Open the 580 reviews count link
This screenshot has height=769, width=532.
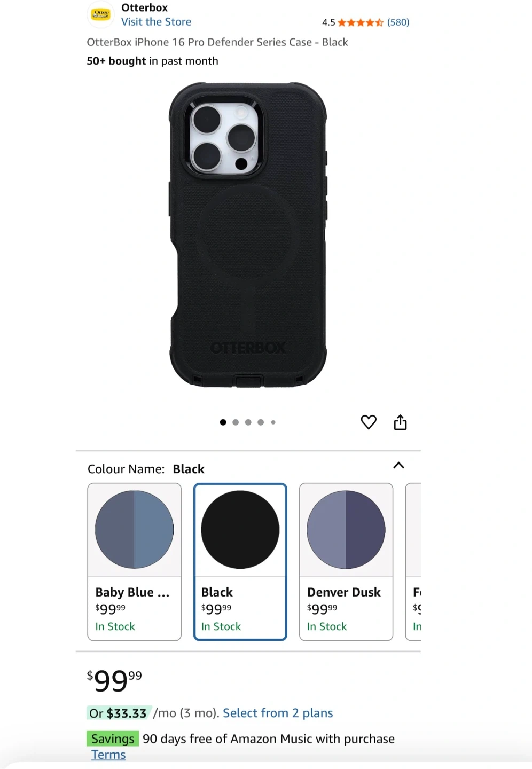(x=398, y=22)
